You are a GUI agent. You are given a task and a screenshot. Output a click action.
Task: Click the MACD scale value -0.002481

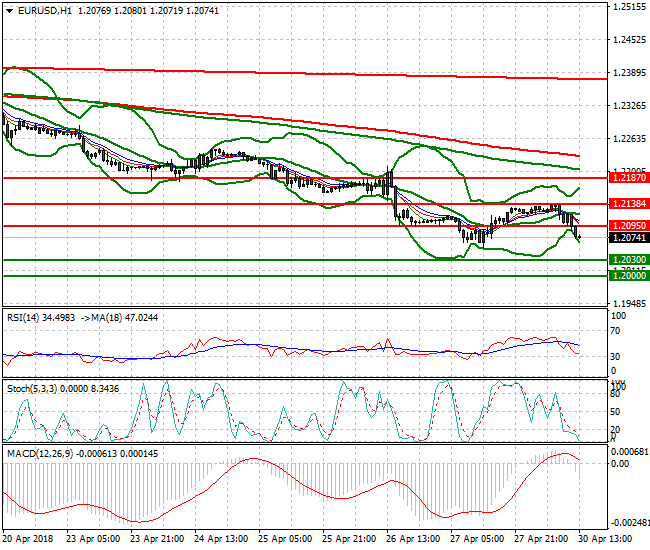pyautogui.click(x=630, y=523)
